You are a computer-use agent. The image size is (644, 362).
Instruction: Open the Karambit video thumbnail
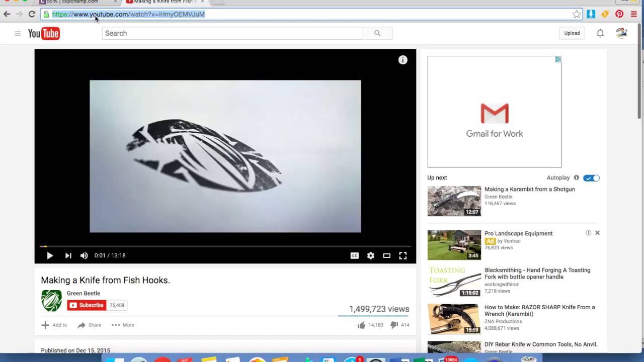pos(454,201)
